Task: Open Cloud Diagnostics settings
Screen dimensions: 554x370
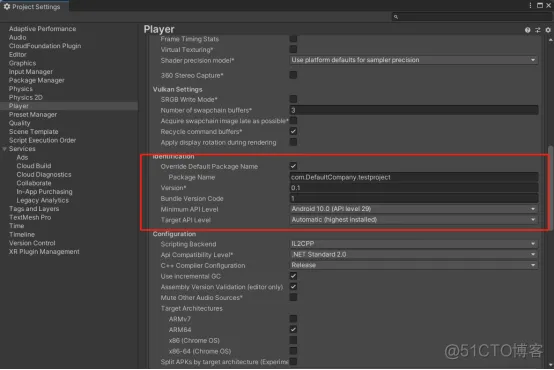Action: pos(44,175)
